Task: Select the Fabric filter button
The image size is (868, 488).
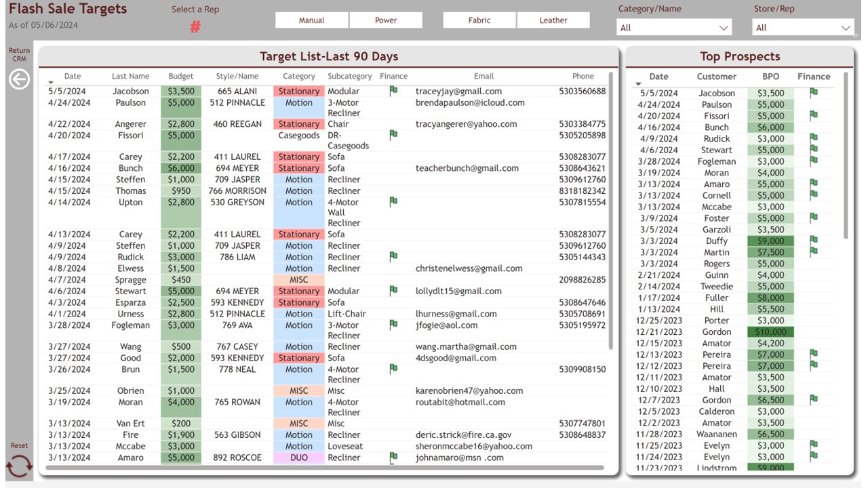Action: point(479,20)
